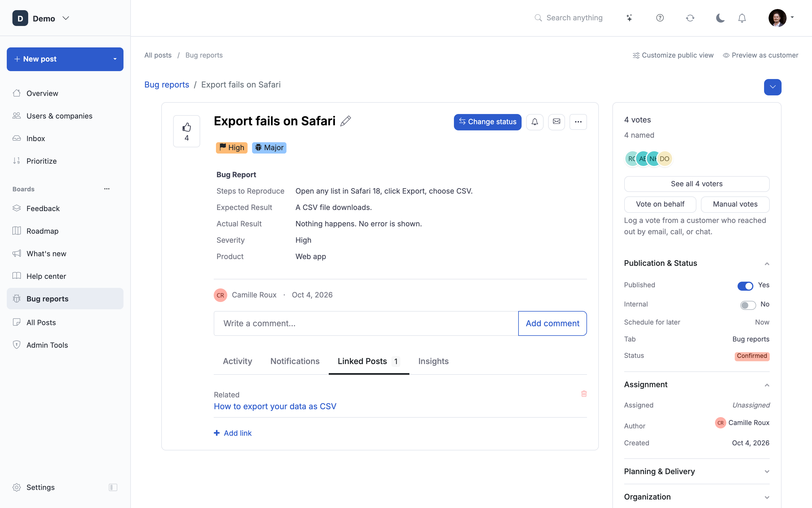812x508 pixels.
Task: Click the AI sparkle icon in top bar
Action: pos(629,18)
